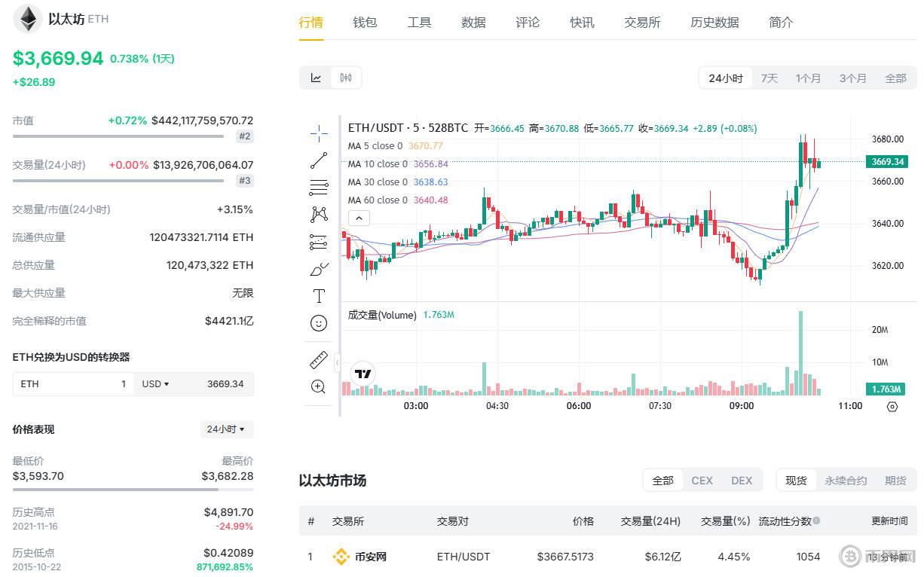Collapse the MA indicator legend
The height and width of the screenshot is (577, 924).
pyautogui.click(x=359, y=218)
